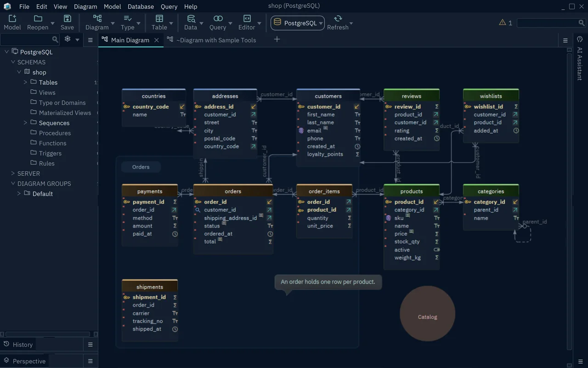The height and width of the screenshot is (368, 588).
Task: Open the dropdown arrow next to Refresh
Action: (x=351, y=23)
